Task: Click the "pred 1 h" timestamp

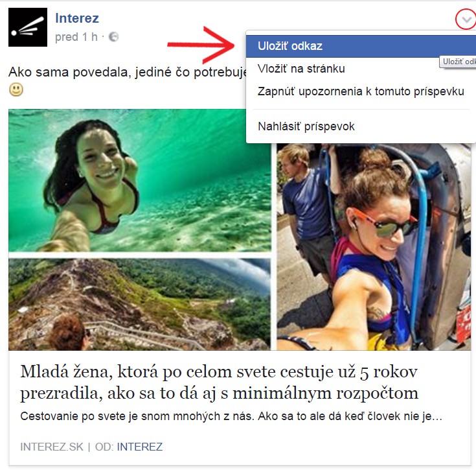Action: click(x=76, y=37)
